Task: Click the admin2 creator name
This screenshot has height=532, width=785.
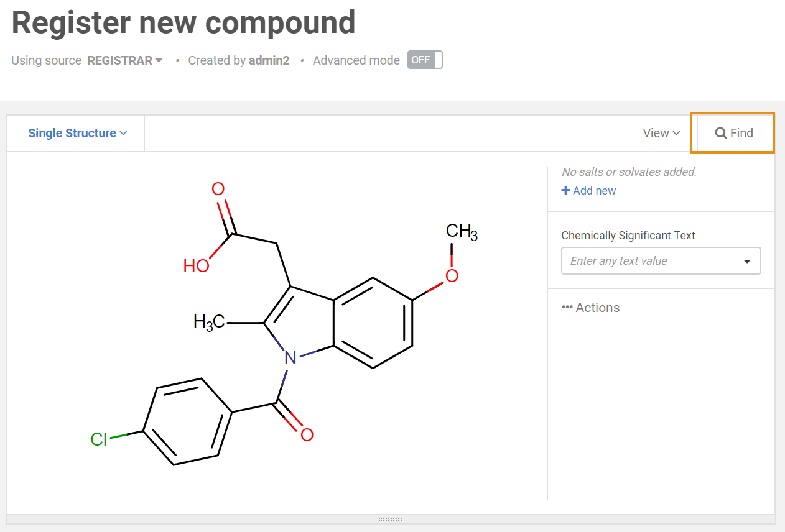Action: [x=269, y=60]
